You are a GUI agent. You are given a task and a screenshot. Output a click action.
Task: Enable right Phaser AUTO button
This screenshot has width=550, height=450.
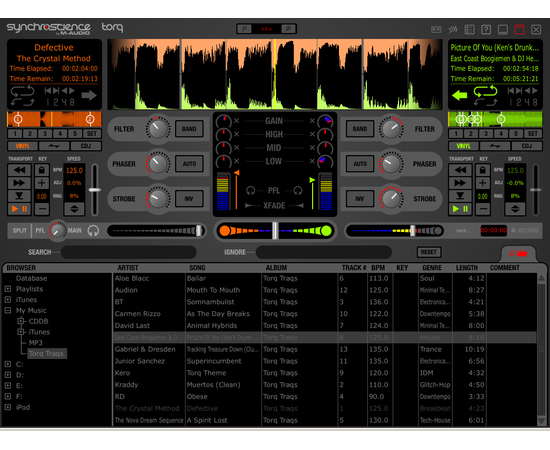pyautogui.click(x=360, y=164)
